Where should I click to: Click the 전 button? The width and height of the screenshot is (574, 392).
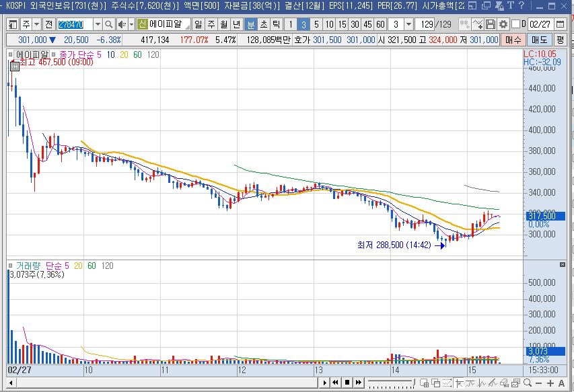pos(48,24)
